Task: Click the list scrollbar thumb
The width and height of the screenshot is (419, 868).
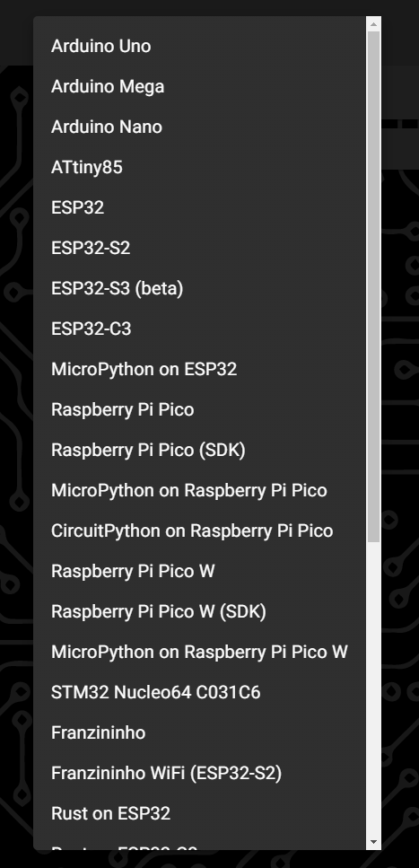Action: click(373, 286)
